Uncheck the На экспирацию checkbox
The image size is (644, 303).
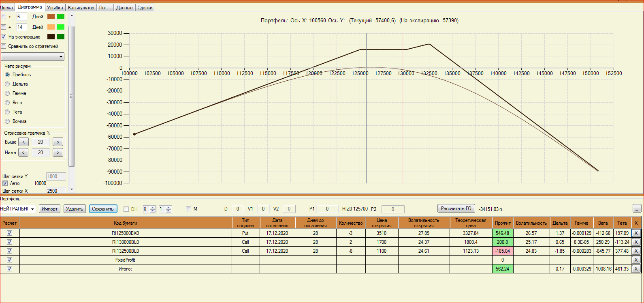(3, 37)
